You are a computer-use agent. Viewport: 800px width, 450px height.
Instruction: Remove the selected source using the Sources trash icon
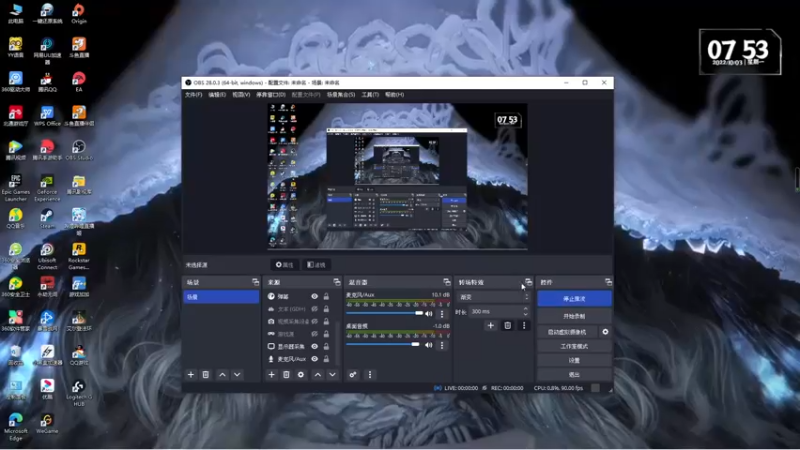[x=286, y=374]
